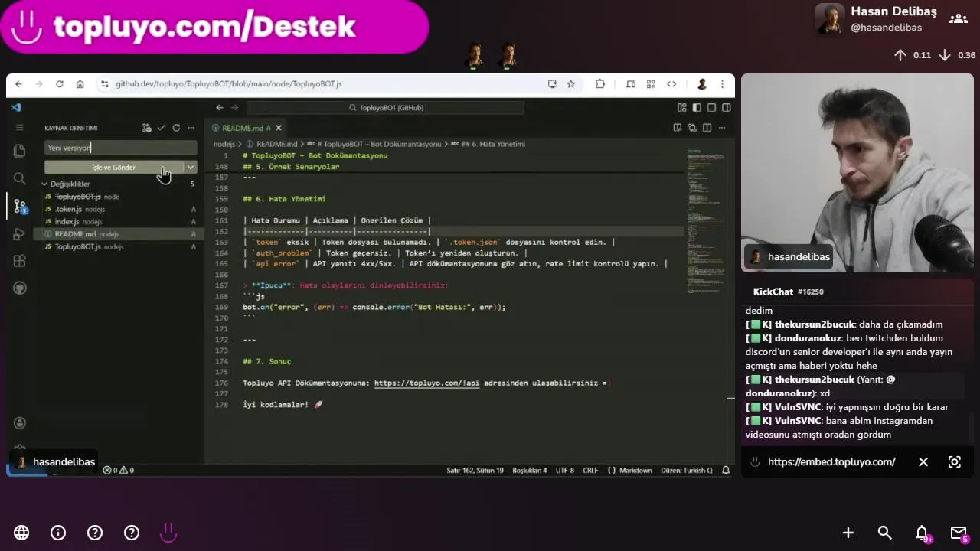The height and width of the screenshot is (551, 980).
Task: Click the browser address bar URL
Action: click(x=229, y=84)
